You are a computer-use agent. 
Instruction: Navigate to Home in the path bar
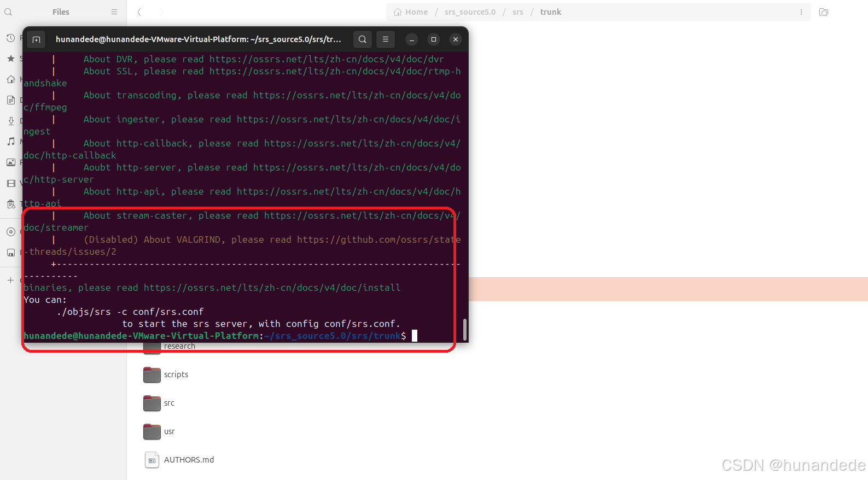point(411,12)
